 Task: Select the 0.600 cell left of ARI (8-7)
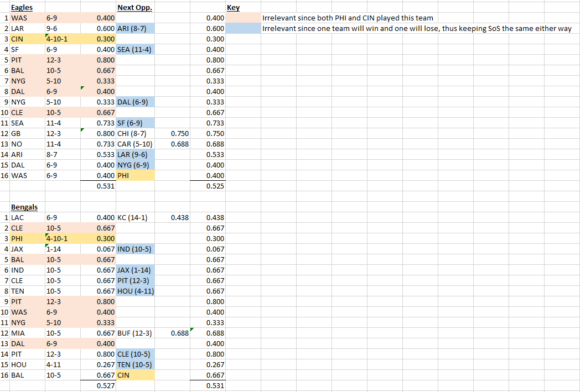99,28
